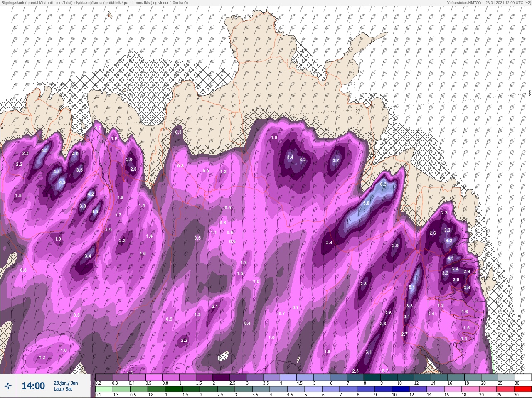Select the lower legend red swatch above 30
The image size is (532, 398).
tap(524, 389)
